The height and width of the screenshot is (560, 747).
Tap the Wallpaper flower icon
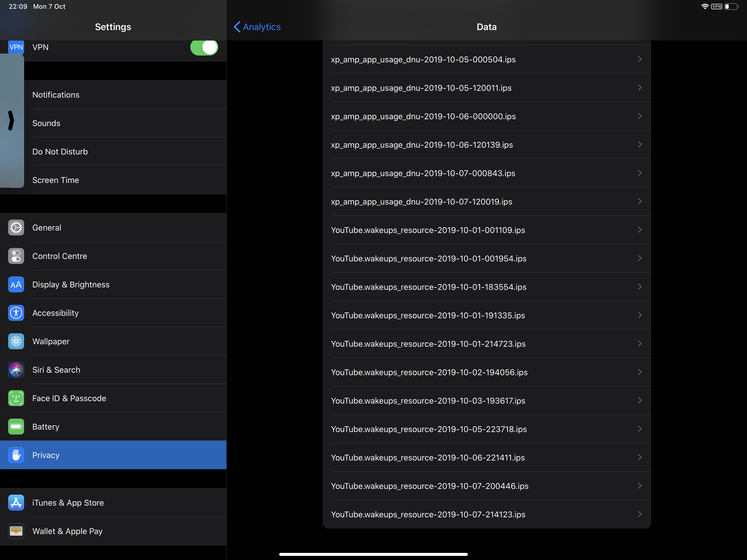point(16,341)
